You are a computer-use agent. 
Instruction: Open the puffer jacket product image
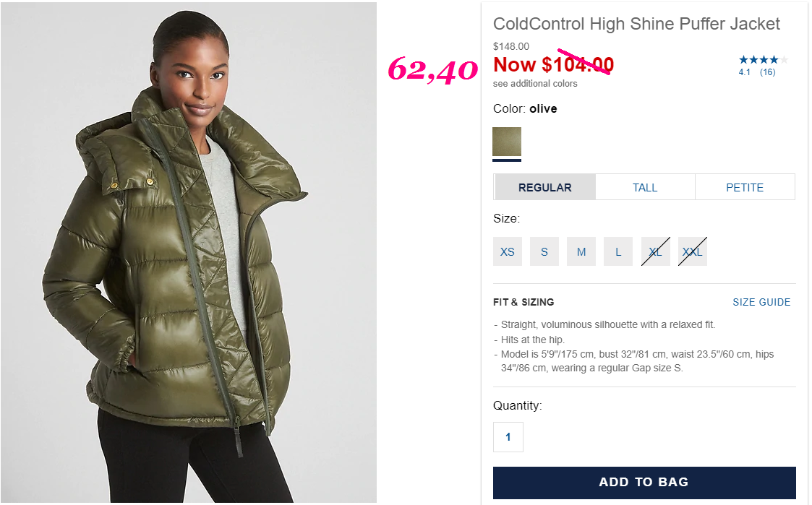[x=189, y=253]
